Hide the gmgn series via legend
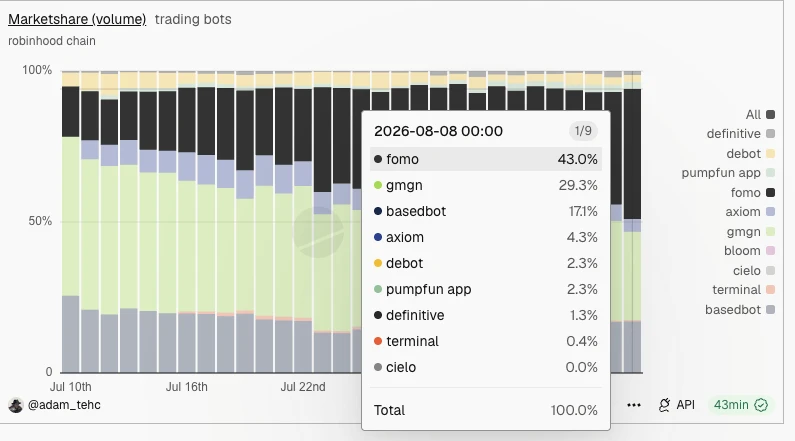 point(750,232)
